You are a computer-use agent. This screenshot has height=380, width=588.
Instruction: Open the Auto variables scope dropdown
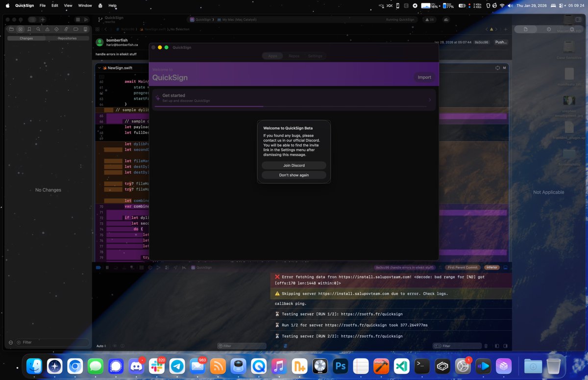(x=100, y=346)
